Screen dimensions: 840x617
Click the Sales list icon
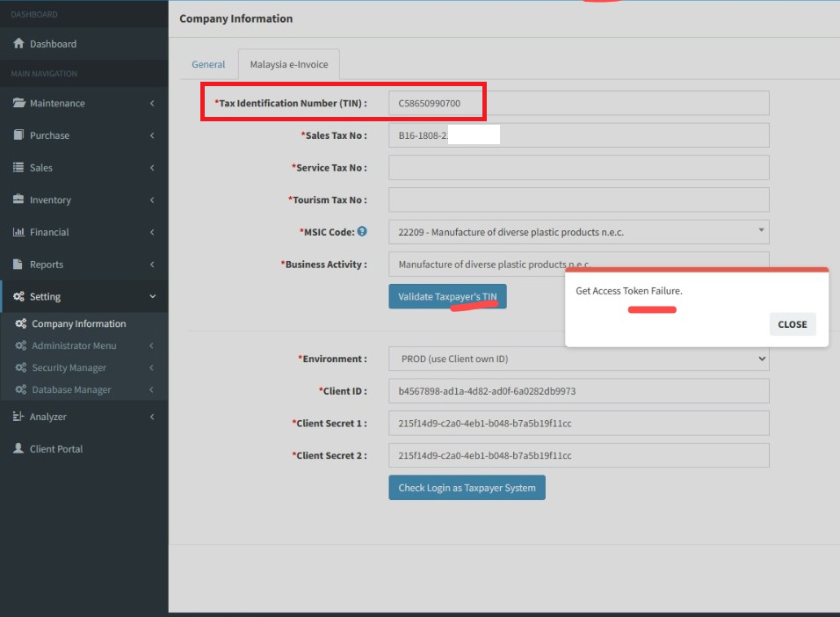click(18, 168)
